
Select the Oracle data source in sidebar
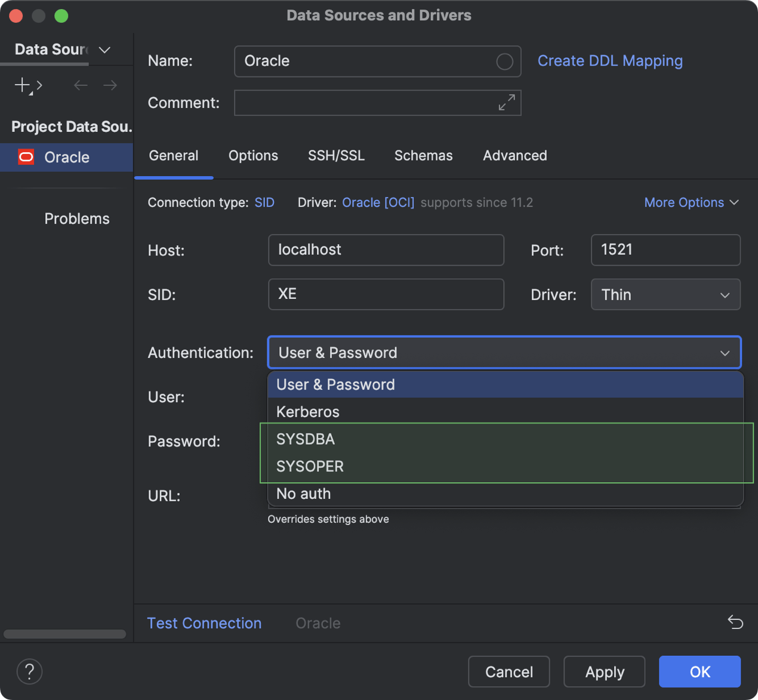pyautogui.click(x=66, y=158)
